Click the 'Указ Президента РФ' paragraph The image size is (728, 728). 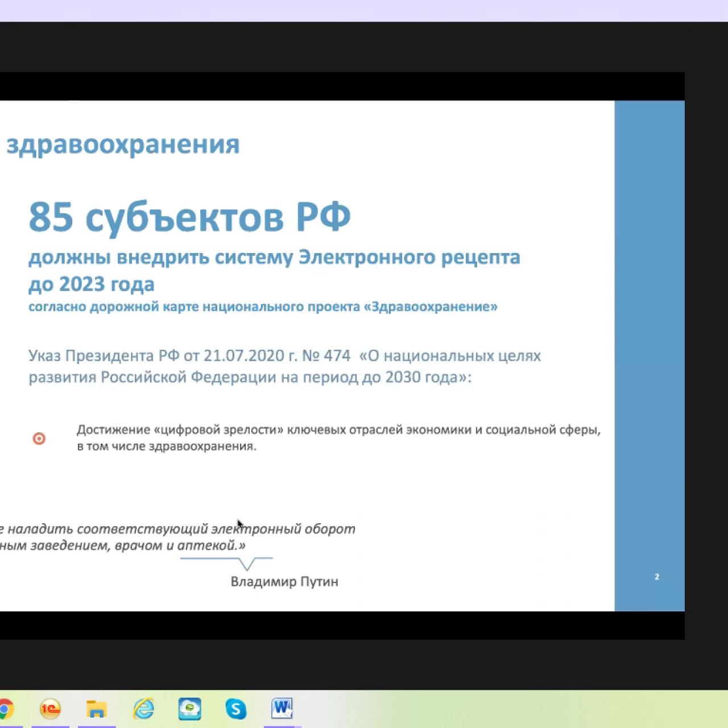(284, 366)
